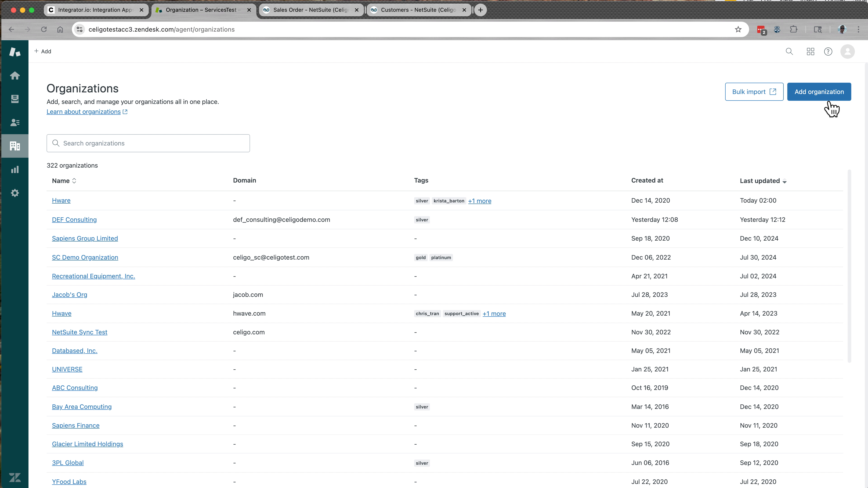
Task: Open the Views icon in the left sidebar
Action: coord(15,99)
